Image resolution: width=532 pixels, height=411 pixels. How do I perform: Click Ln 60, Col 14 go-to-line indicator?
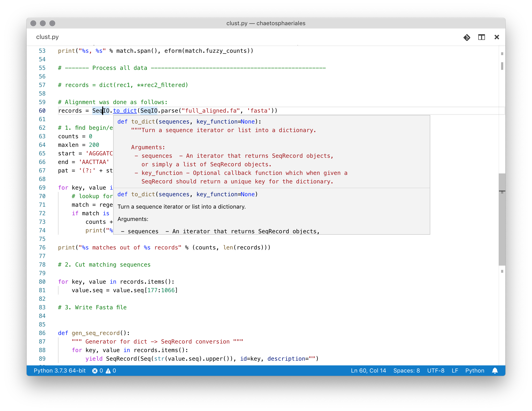(x=368, y=371)
